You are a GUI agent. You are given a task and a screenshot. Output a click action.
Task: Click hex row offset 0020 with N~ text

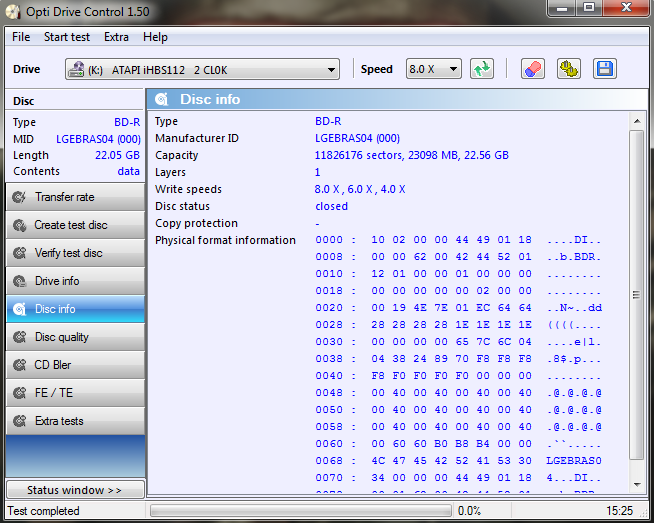tap(458, 308)
